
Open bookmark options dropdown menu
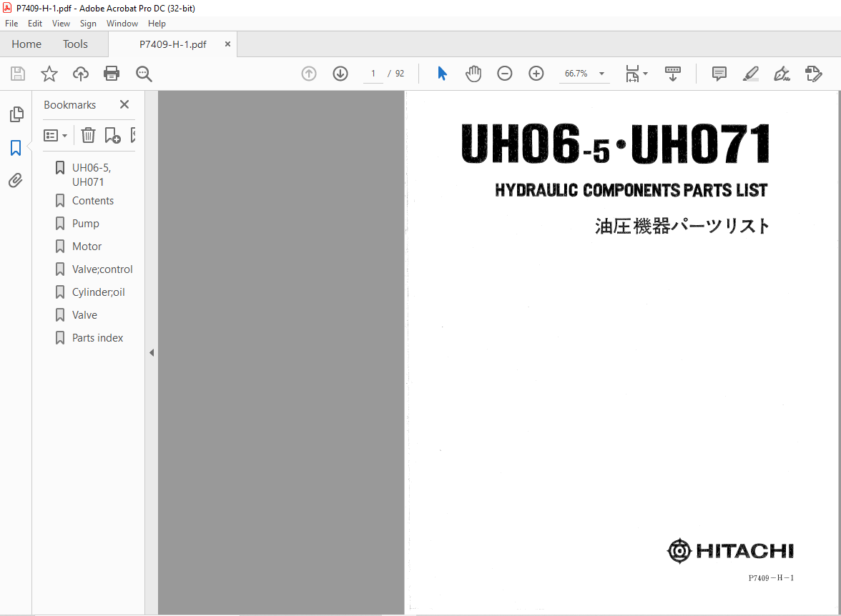[55, 136]
